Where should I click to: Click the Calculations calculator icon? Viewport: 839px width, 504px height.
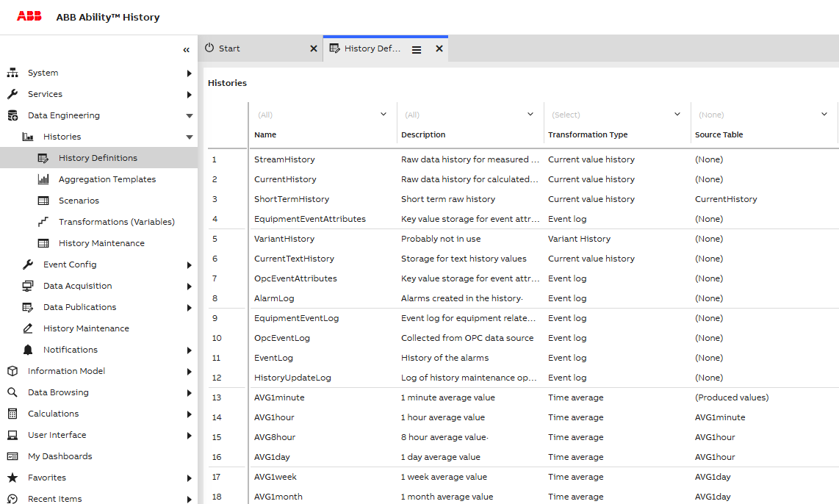tap(12, 414)
